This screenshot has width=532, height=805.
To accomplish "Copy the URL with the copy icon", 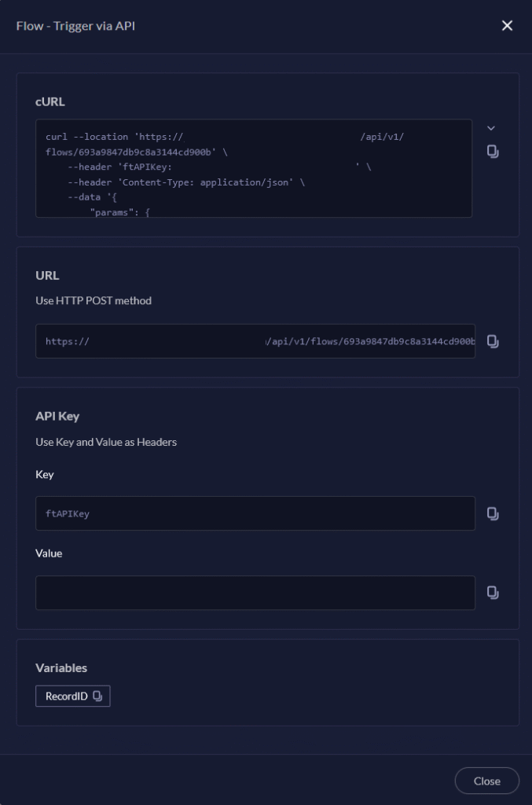I will pos(493,340).
